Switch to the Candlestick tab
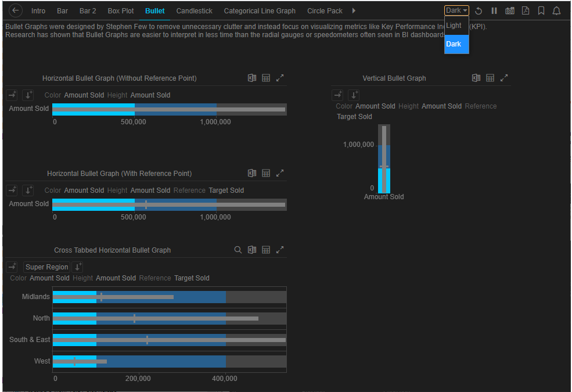The image size is (572, 392). [x=194, y=11]
